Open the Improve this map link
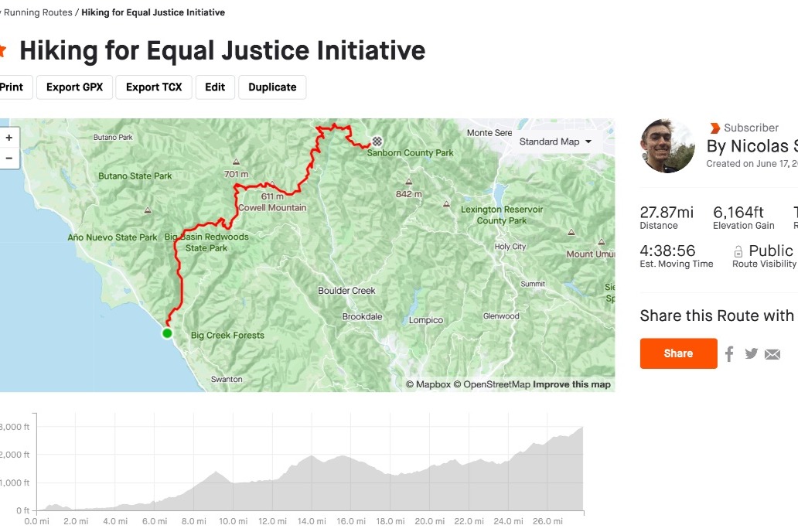Screen dimensions: 798x532 click(571, 384)
